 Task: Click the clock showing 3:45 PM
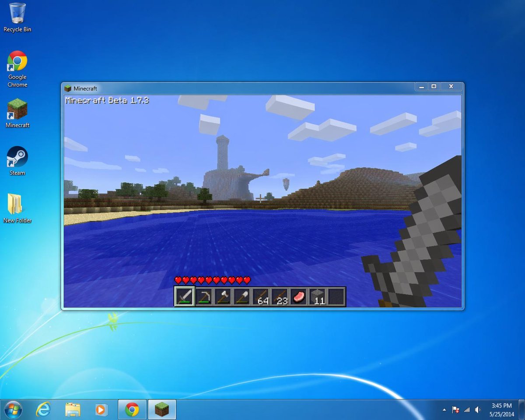point(501,406)
